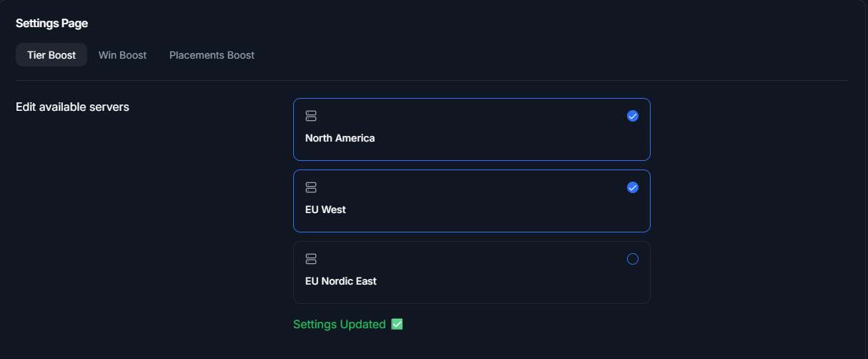Viewport: 868px width, 359px height.
Task: Switch to the Win Boost tab
Action: tap(122, 55)
